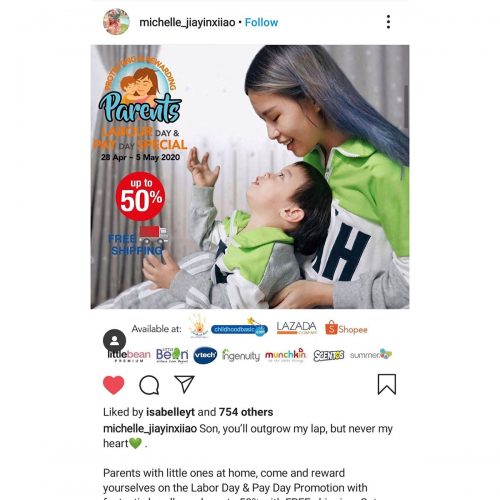
Task: Save post with bookmark icon
Action: coord(387,384)
